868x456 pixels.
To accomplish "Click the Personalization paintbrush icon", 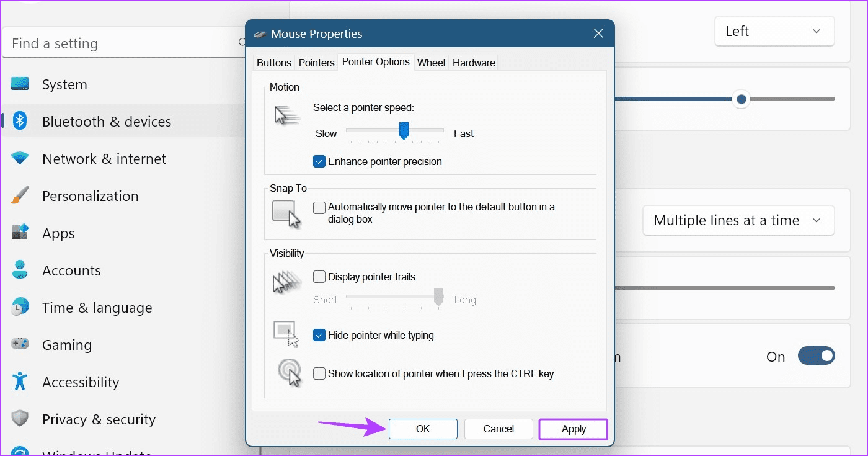I will tap(20, 196).
